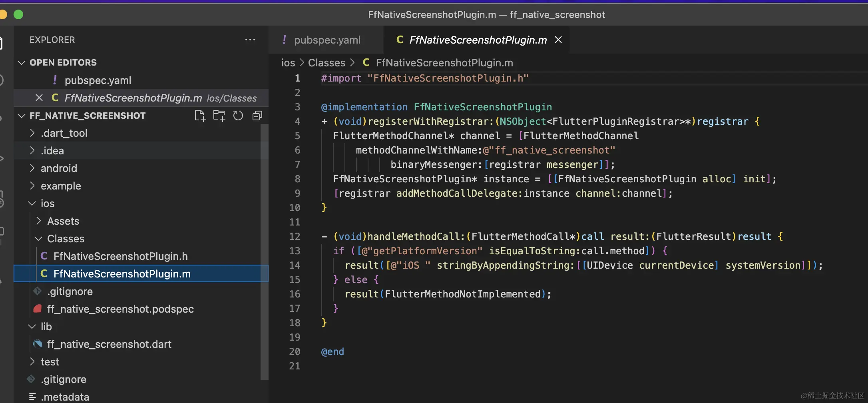Click yaml icon of pubspec.yaml in Open Editors

point(55,80)
